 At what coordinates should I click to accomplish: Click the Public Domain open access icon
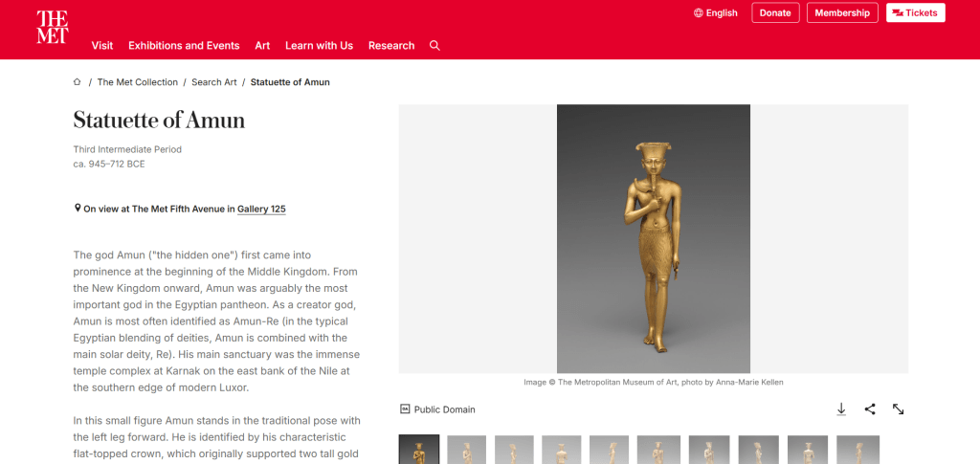point(405,409)
